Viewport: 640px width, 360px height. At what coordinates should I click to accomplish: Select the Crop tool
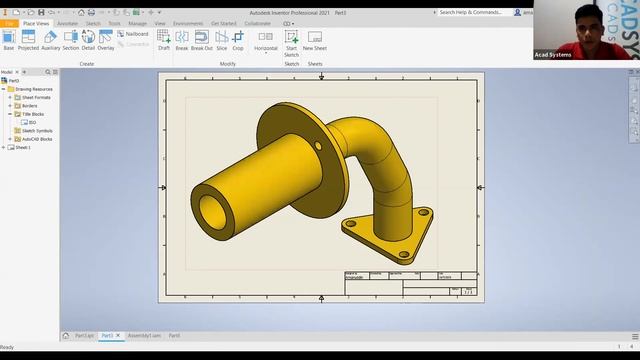(238, 40)
